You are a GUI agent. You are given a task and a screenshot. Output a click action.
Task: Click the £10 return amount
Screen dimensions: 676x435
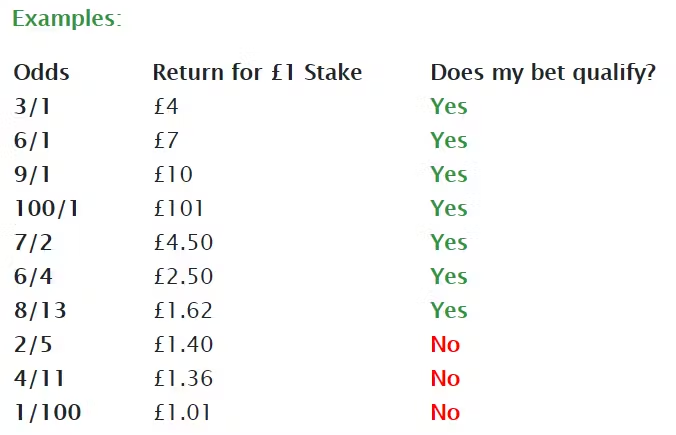pos(173,175)
